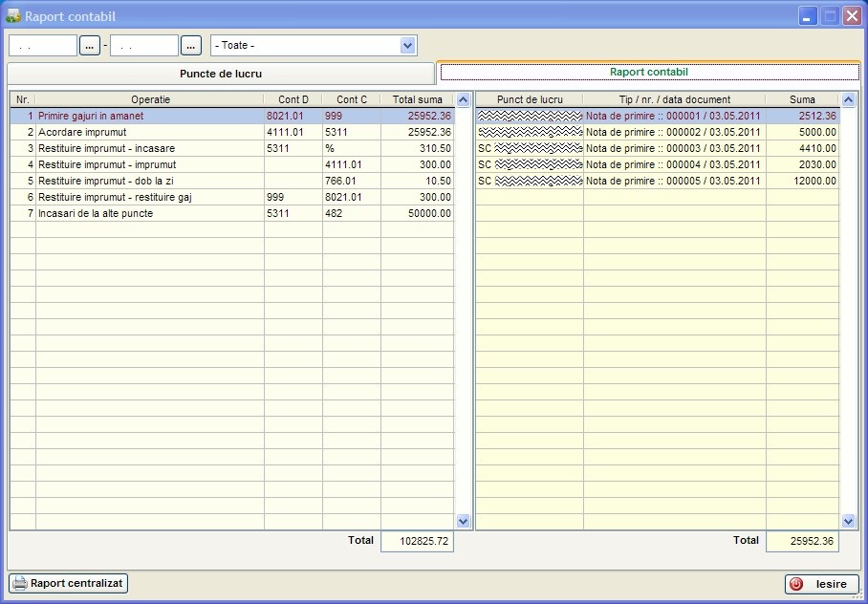
Task: Click the Iesire exit button
Action: click(x=821, y=584)
